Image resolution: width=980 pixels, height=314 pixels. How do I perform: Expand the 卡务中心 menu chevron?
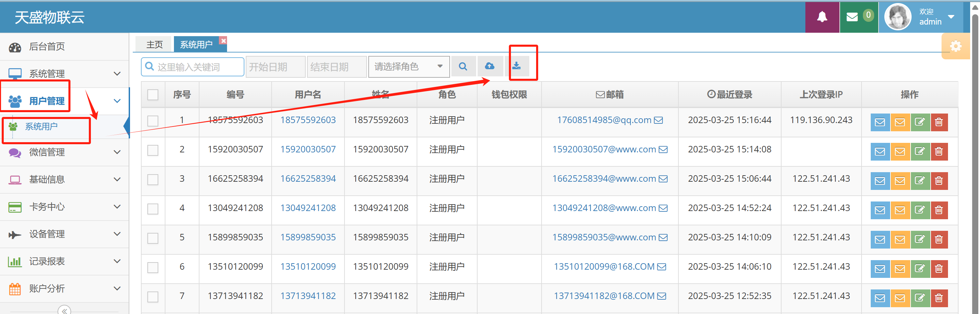pos(117,207)
